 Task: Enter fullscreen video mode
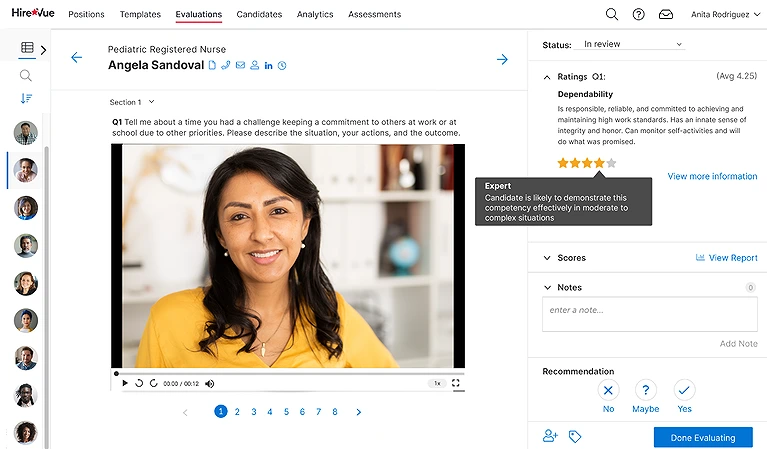click(x=455, y=383)
